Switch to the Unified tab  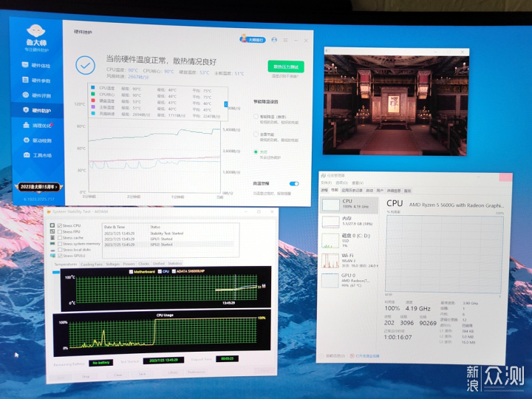point(158,264)
